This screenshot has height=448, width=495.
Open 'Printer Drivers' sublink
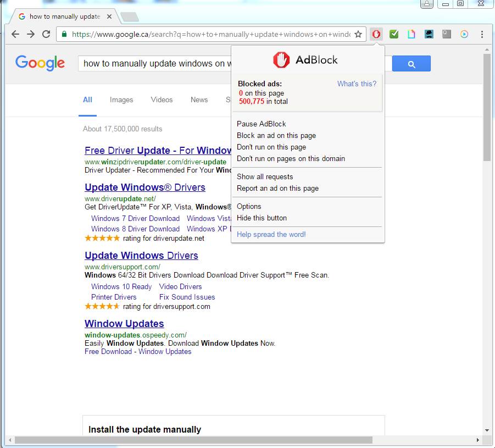click(x=114, y=297)
